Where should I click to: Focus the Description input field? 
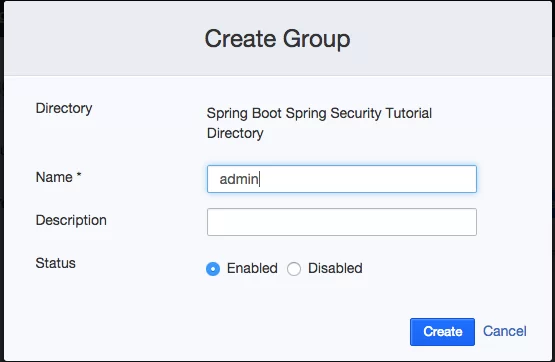pos(342,222)
